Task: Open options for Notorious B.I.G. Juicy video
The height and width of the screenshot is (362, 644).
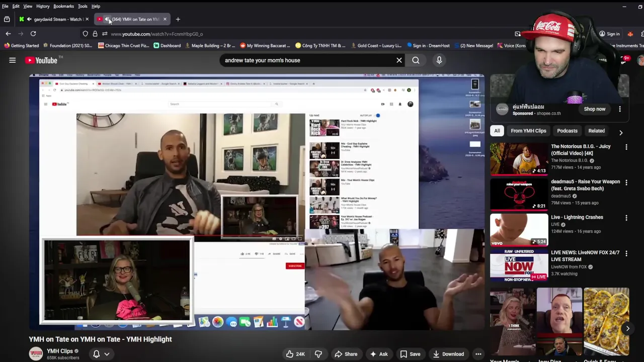Action: (626, 147)
